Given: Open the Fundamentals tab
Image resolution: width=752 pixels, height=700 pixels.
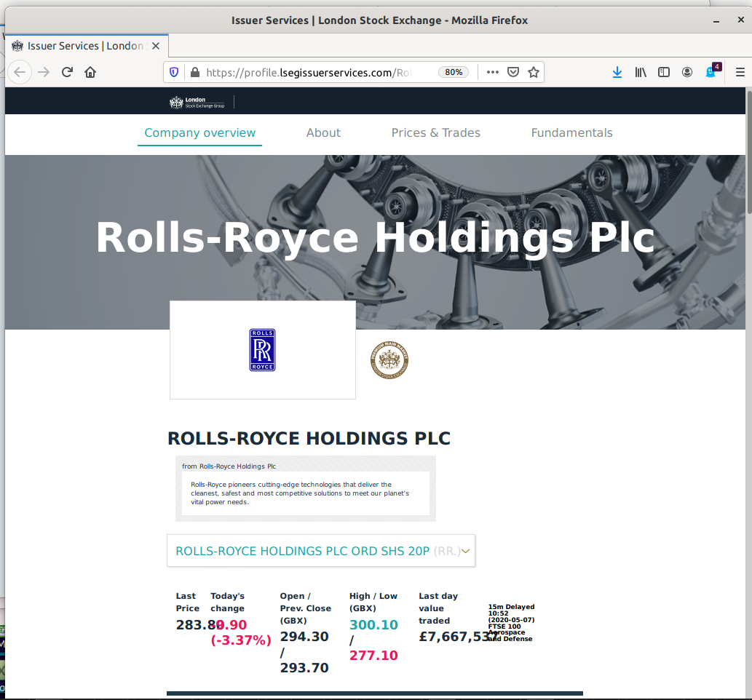Looking at the screenshot, I should pos(571,133).
